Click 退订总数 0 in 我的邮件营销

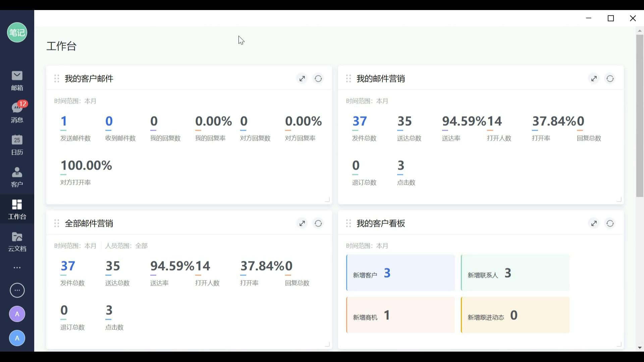[356, 165]
